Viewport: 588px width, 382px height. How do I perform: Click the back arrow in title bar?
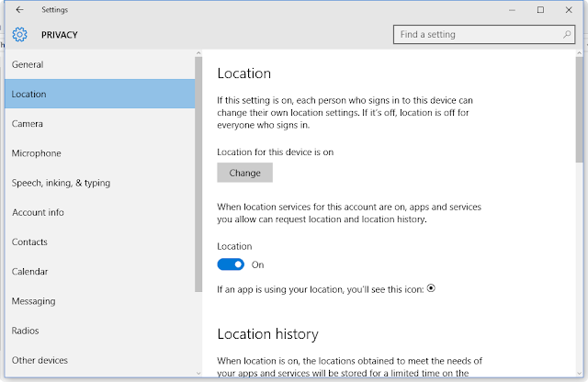(x=20, y=10)
